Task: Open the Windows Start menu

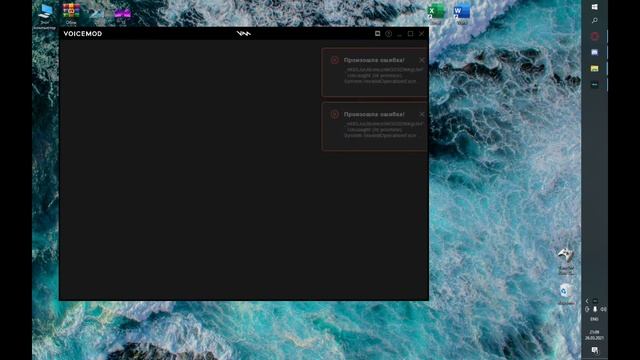Action: 595,7
